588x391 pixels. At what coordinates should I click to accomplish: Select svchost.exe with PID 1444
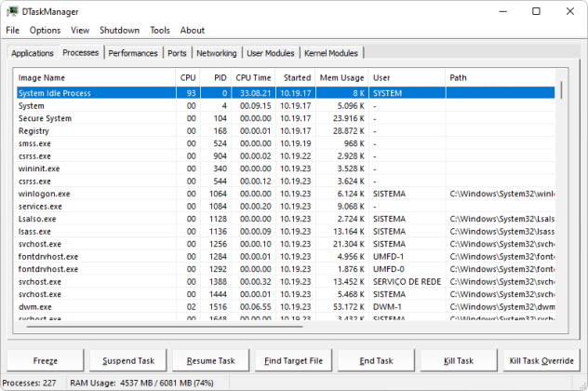[286, 294]
